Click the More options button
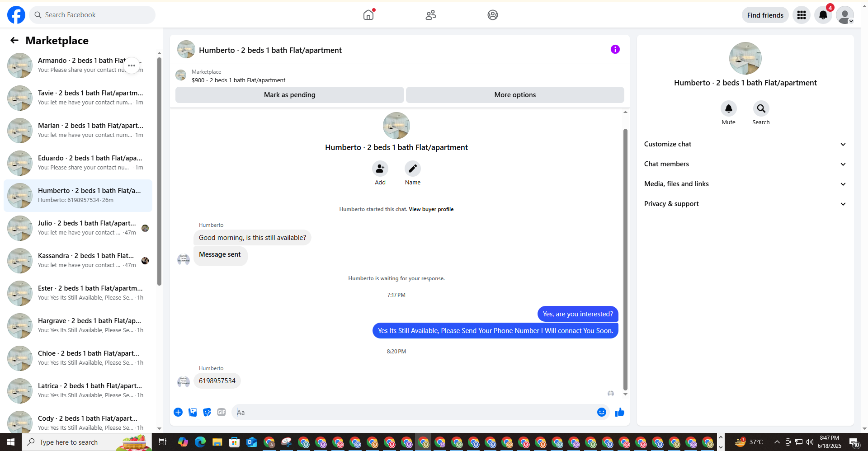 coord(515,95)
